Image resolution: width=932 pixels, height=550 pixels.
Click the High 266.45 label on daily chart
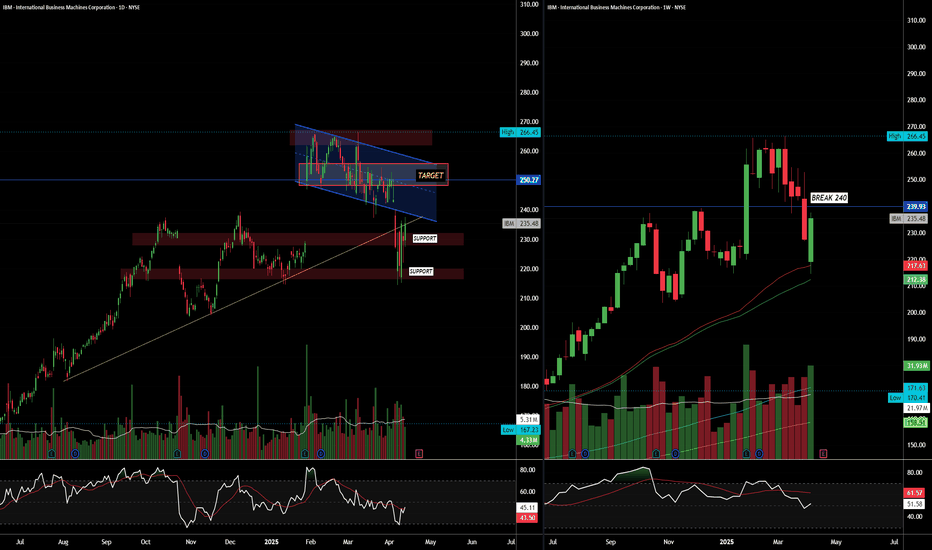[x=520, y=132]
